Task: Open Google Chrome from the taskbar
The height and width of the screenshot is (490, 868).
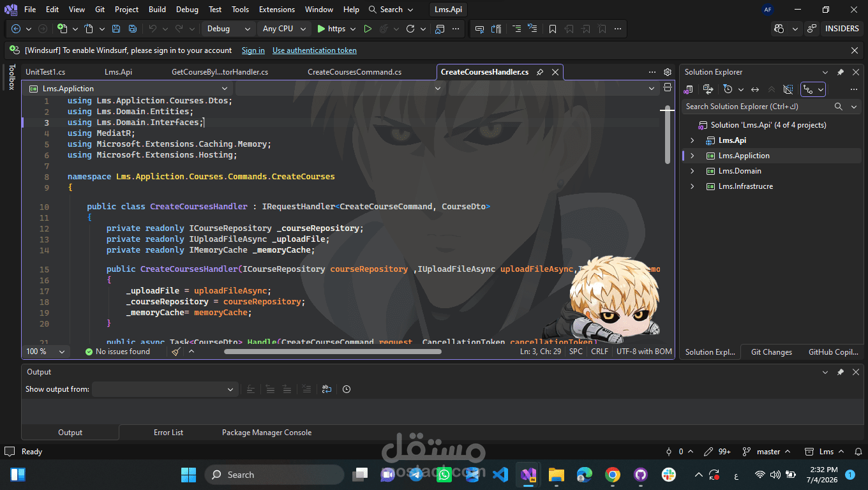Action: pyautogui.click(x=613, y=475)
